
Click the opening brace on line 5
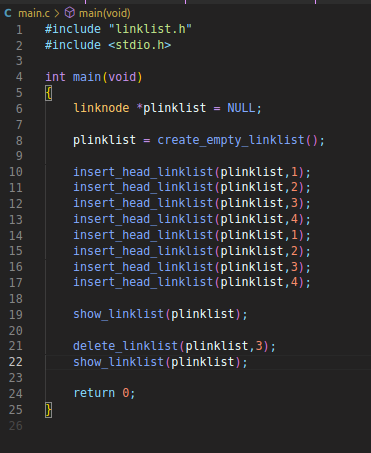click(49, 93)
